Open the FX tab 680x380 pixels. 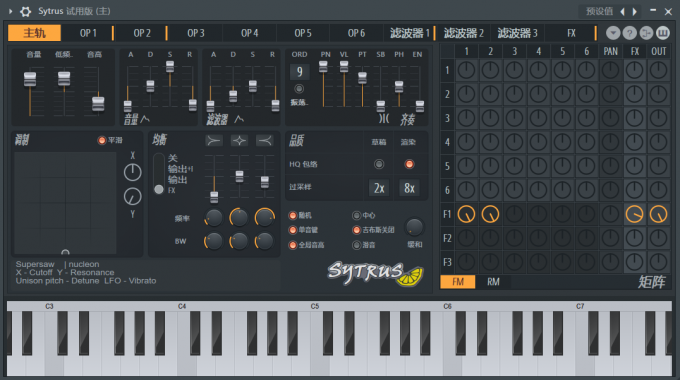pyautogui.click(x=571, y=33)
